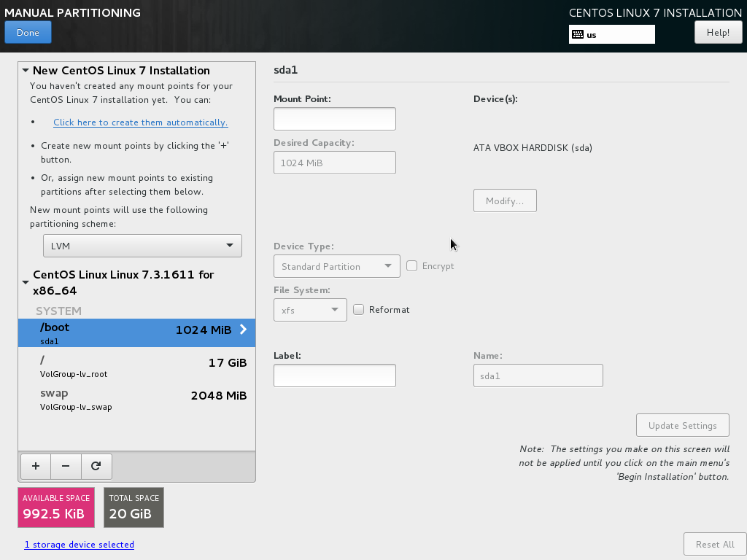Select the root VolGroup-lv_root partition
The width and height of the screenshot is (747, 560).
(x=136, y=366)
